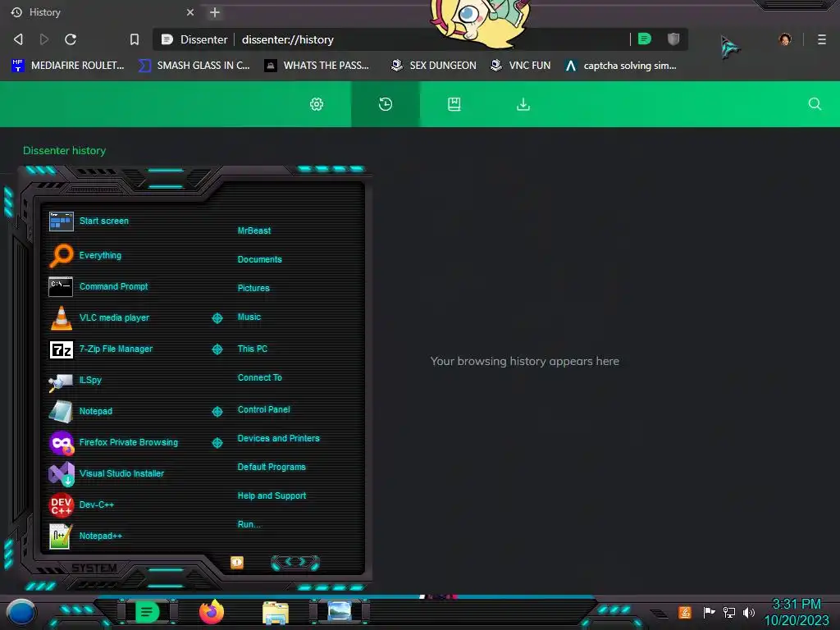
Task: Open Dissenter browser taskbar icon
Action: 148,612
